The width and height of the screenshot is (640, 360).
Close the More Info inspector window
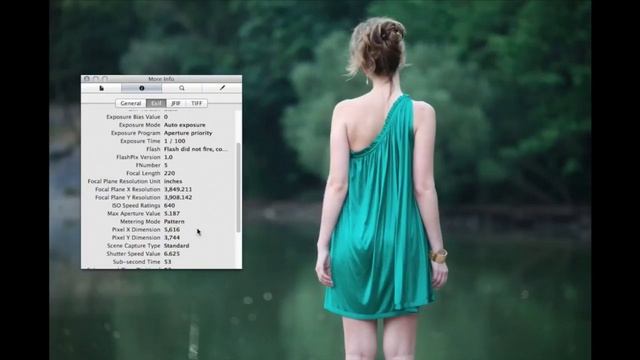(x=87, y=79)
